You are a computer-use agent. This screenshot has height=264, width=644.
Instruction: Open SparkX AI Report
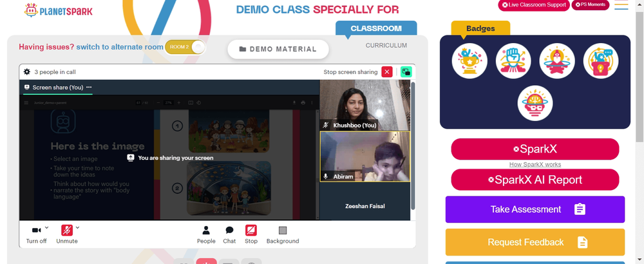point(535,180)
